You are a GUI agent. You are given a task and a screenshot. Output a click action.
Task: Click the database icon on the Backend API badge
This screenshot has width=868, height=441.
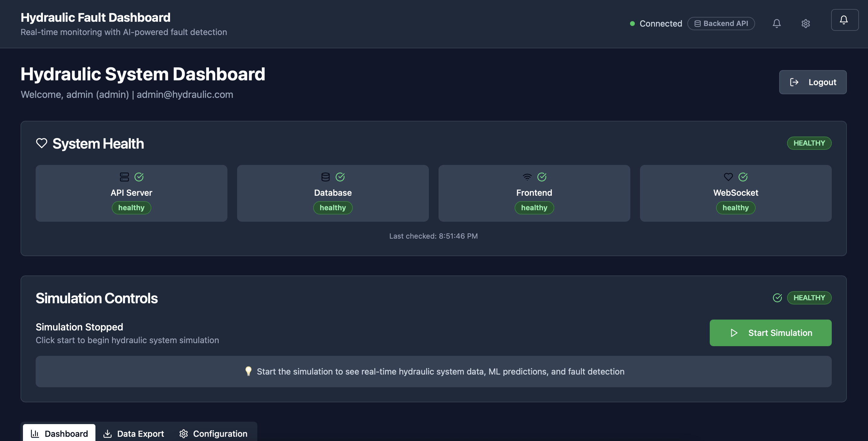tap(697, 23)
